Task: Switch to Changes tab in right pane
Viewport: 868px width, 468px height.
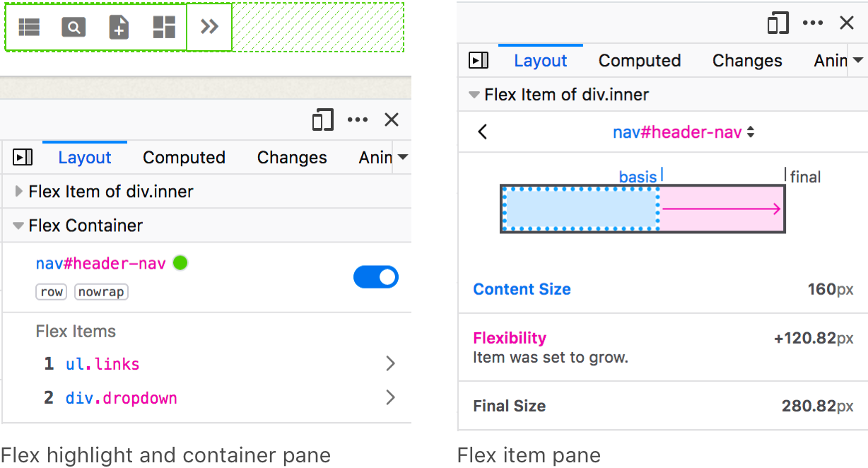Action: [x=747, y=61]
